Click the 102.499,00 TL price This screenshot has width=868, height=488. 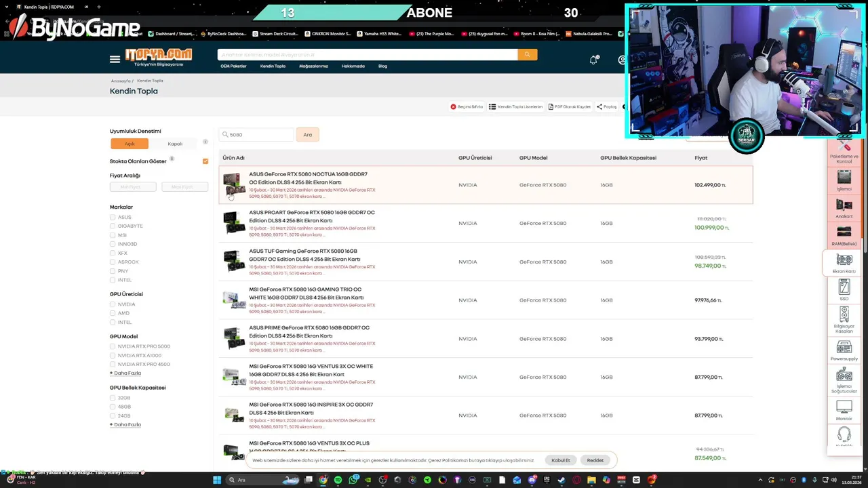pos(709,185)
